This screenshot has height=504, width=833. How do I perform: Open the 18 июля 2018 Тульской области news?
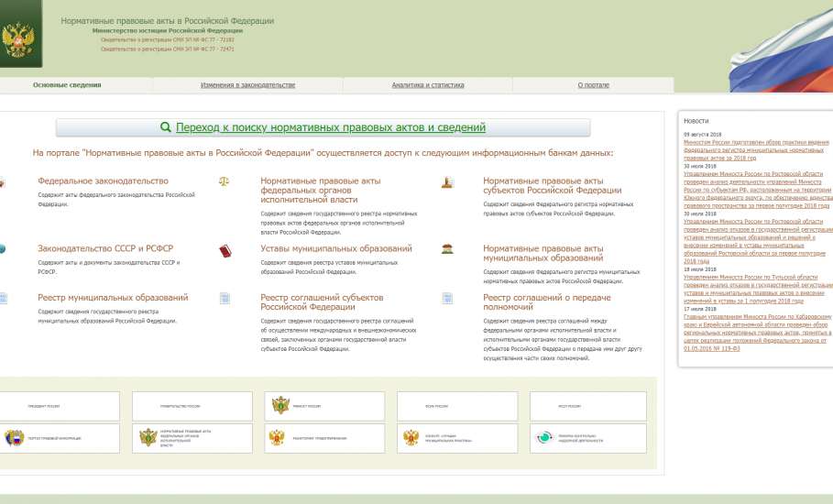click(x=758, y=289)
